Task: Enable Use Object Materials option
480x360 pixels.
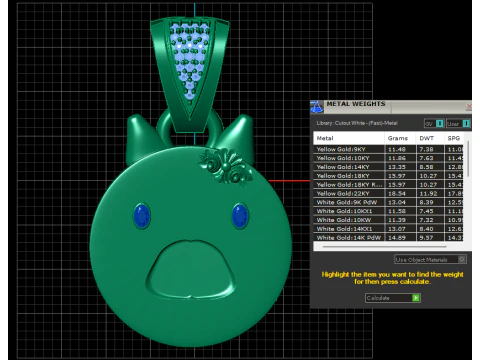Action: [430, 260]
